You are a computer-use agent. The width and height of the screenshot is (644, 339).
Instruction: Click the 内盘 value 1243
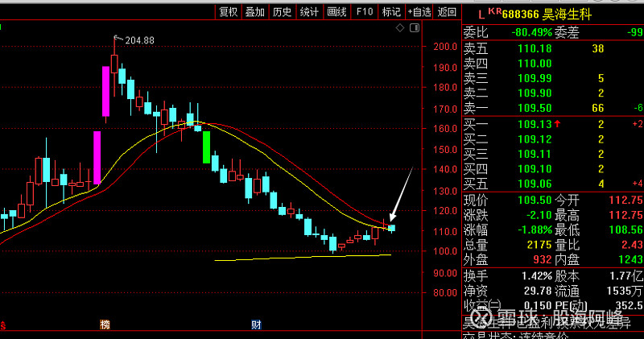pos(630,260)
